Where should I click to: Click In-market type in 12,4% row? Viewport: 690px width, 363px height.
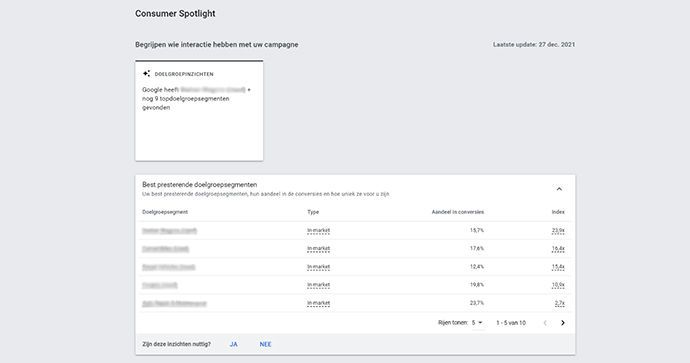click(x=319, y=267)
